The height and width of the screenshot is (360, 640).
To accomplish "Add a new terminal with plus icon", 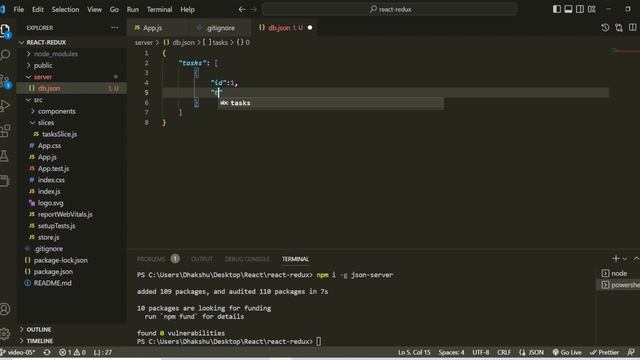I will [x=616, y=258].
